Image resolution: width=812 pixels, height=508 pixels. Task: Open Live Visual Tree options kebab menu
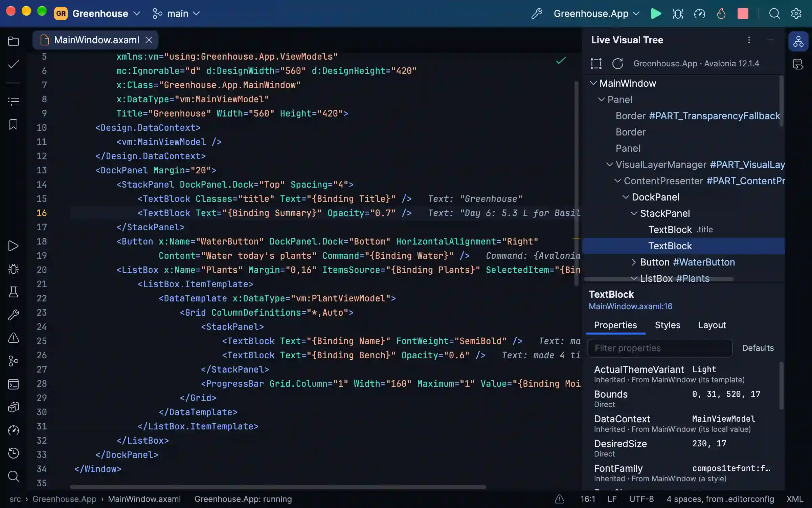749,40
